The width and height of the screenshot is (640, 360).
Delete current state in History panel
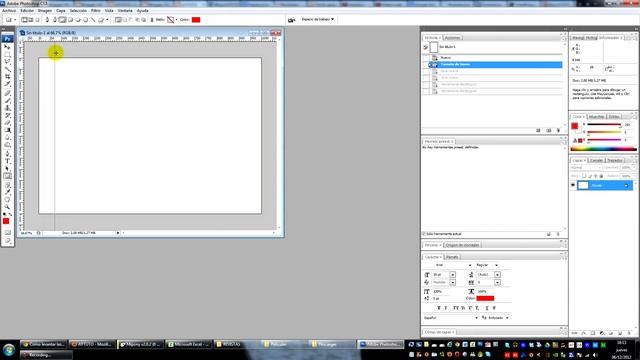pos(558,130)
